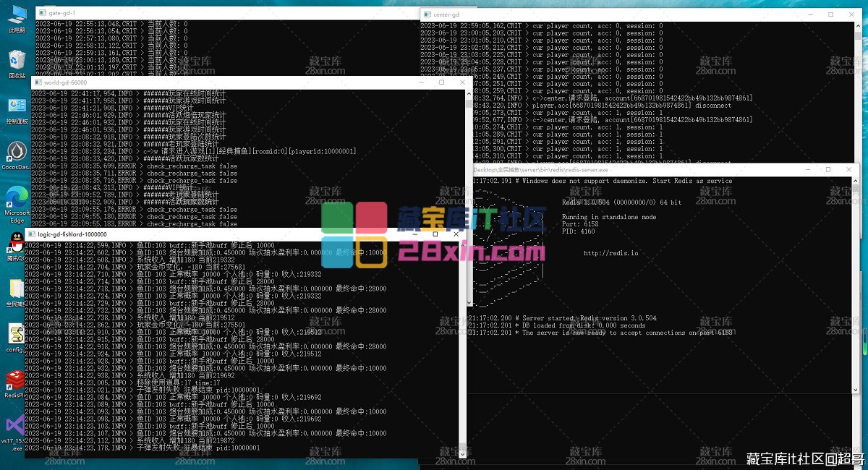Click the 'Port: 6158' line
The image size is (868, 470).
point(580,224)
